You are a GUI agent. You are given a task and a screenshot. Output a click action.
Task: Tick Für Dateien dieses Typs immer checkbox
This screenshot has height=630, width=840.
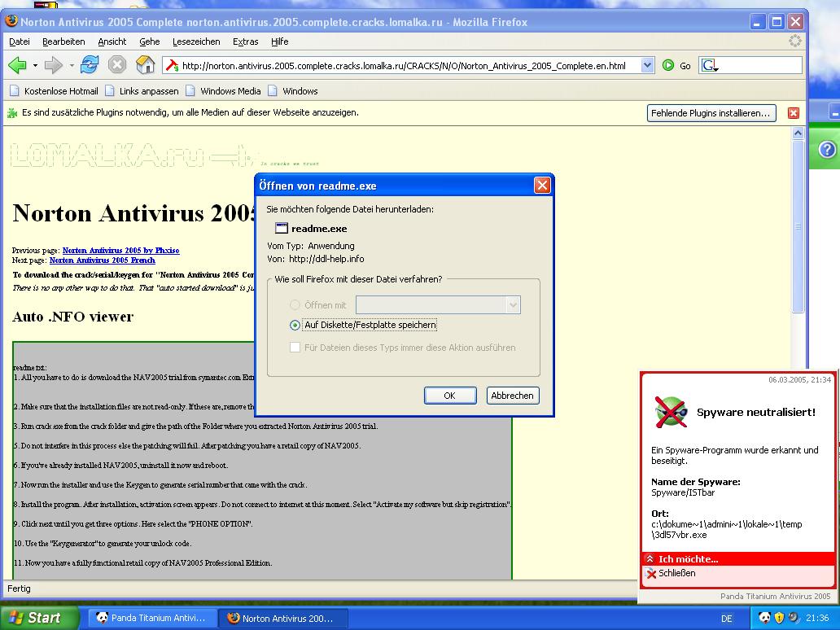pos(295,347)
